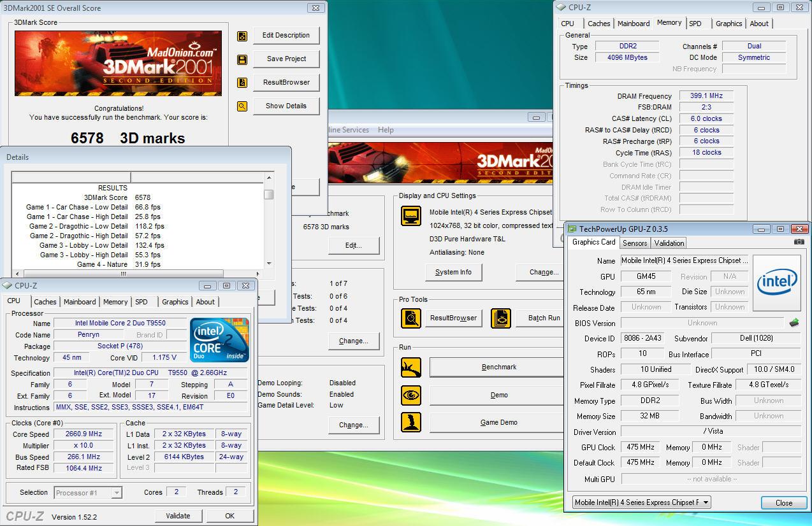Click the GPU-Z BIOS save chip icon
The image size is (812, 526).
coord(794,323)
